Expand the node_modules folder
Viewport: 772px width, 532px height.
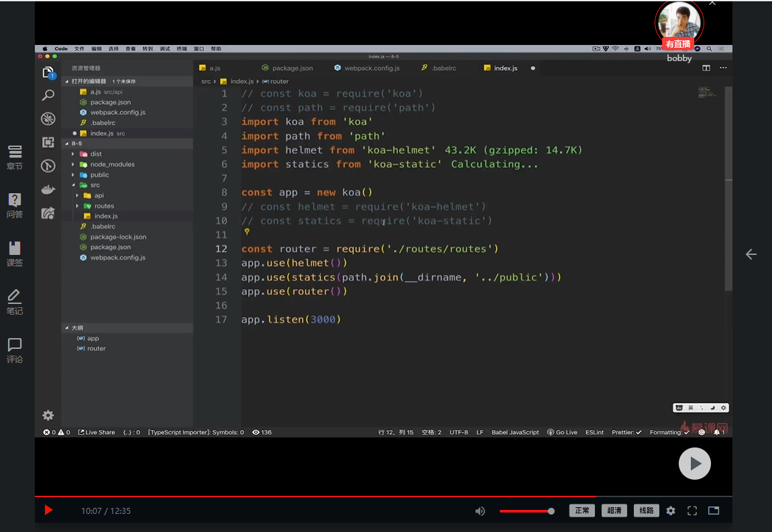(x=112, y=164)
